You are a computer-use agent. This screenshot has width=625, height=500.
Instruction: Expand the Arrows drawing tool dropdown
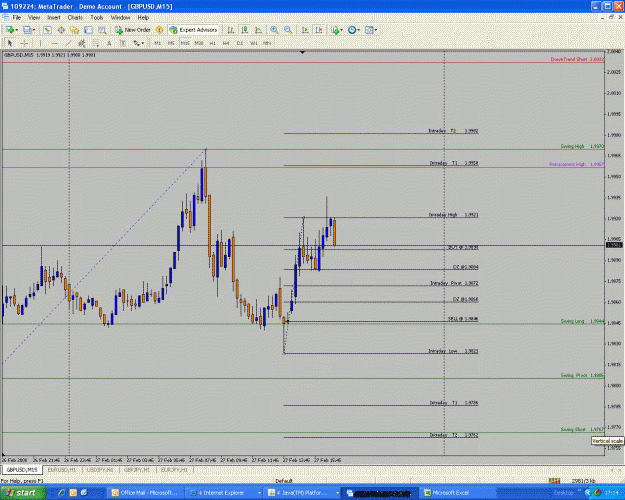tap(143, 43)
